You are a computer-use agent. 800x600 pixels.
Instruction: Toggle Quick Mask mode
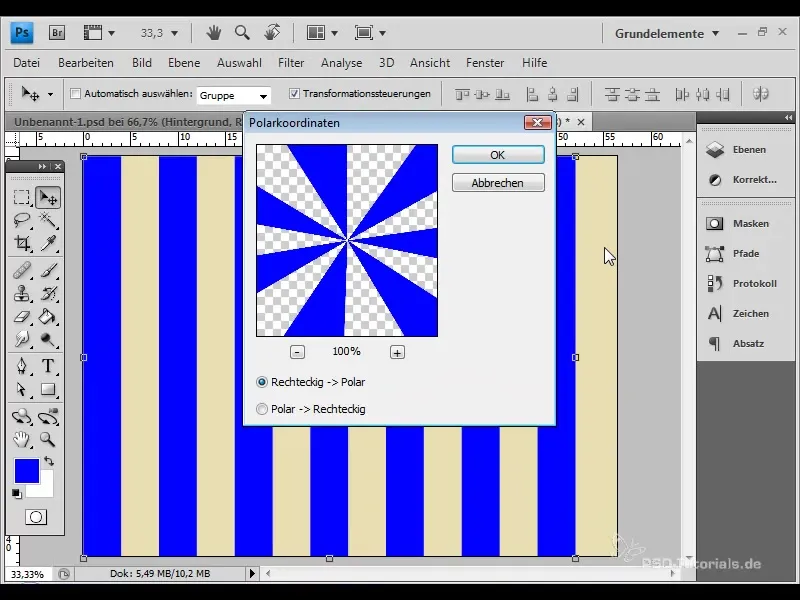[x=36, y=517]
